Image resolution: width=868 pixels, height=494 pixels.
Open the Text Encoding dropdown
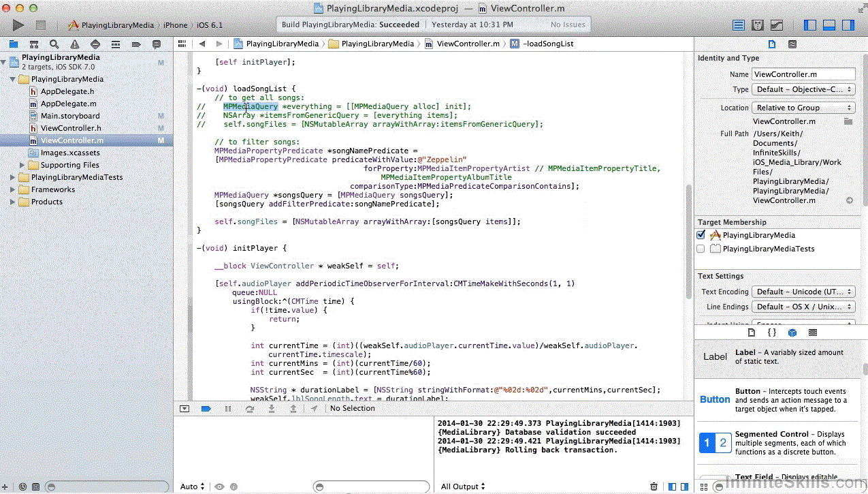[803, 292]
